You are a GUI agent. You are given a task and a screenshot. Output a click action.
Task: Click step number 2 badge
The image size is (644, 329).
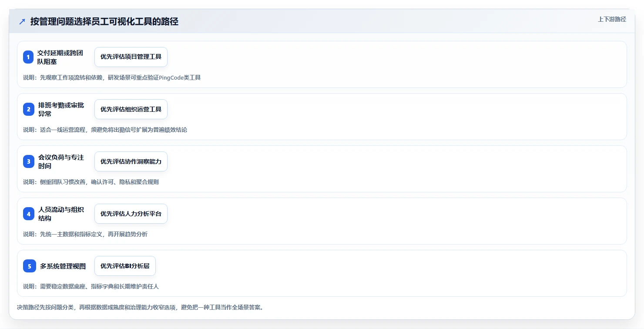click(28, 109)
